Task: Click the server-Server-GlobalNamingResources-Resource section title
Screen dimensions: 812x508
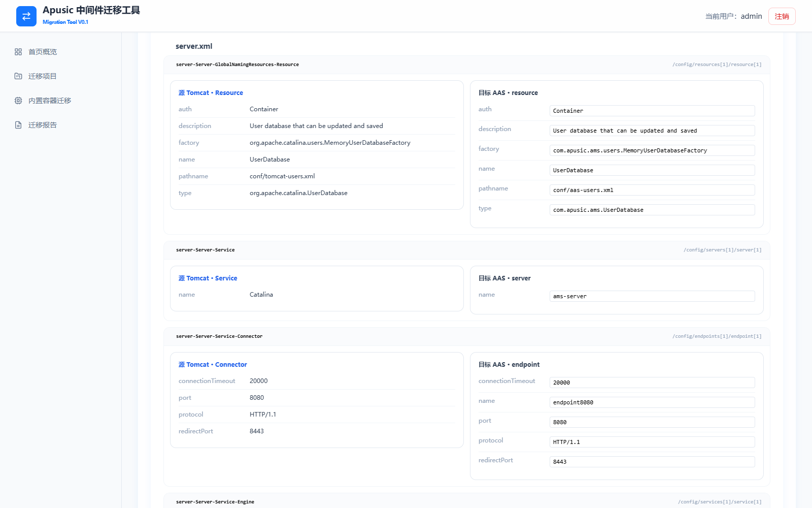Action: (x=238, y=65)
